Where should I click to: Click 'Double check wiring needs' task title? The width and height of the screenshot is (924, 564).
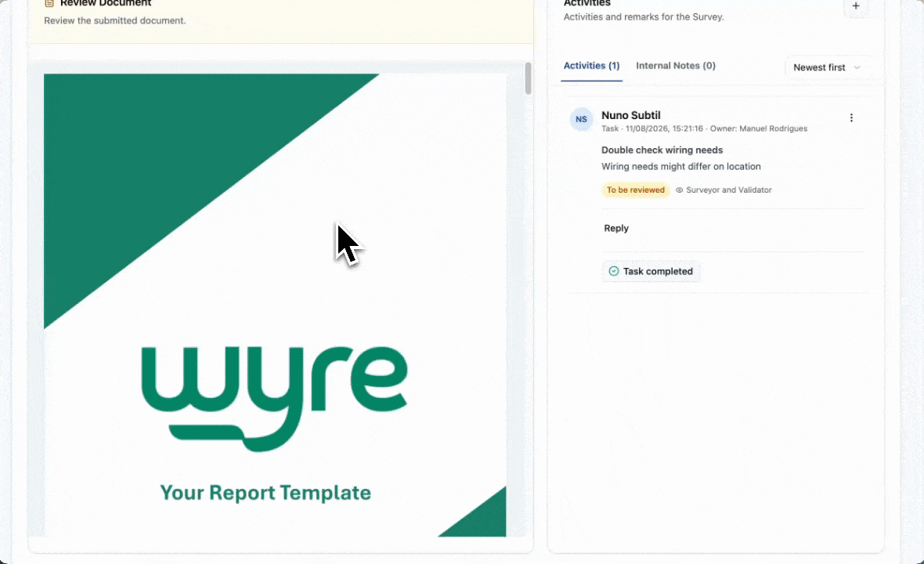coord(662,150)
